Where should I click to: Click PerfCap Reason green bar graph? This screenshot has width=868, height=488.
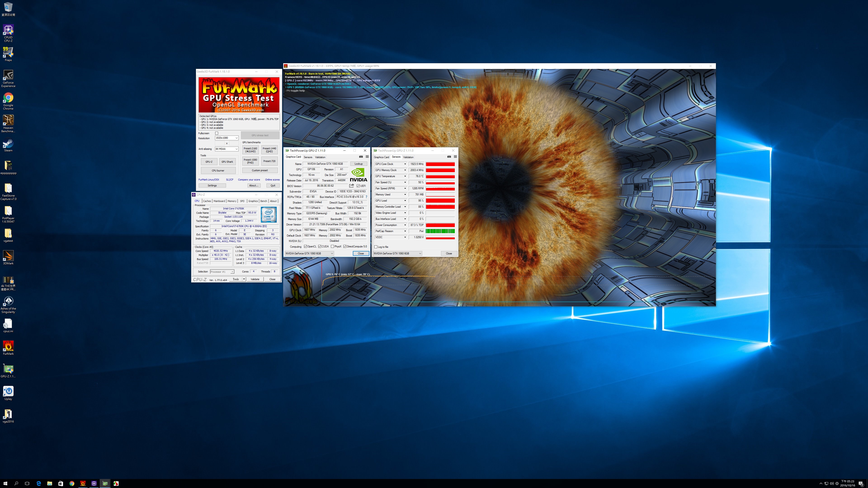[x=440, y=231]
